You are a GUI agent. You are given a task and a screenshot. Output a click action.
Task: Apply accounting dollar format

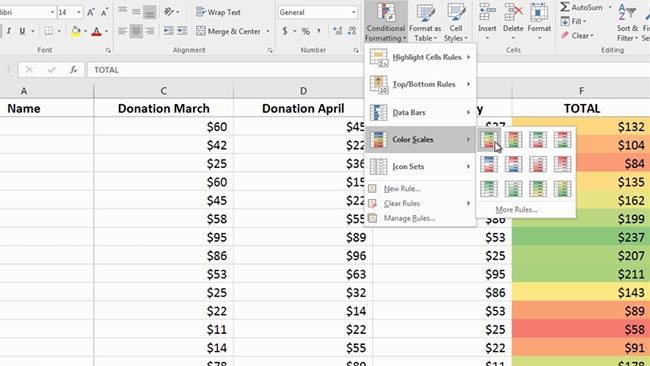click(285, 31)
